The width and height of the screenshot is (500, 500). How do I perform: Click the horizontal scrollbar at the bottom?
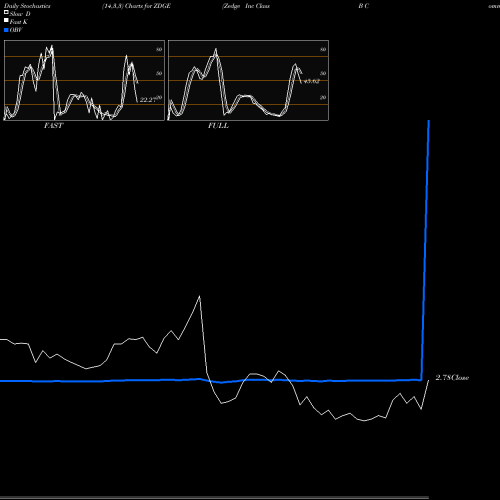coord(214,498)
